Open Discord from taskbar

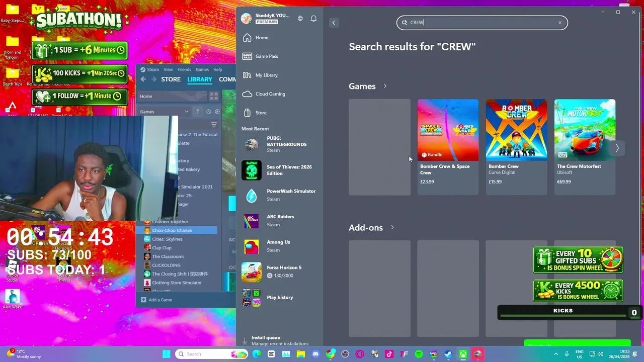(315, 354)
